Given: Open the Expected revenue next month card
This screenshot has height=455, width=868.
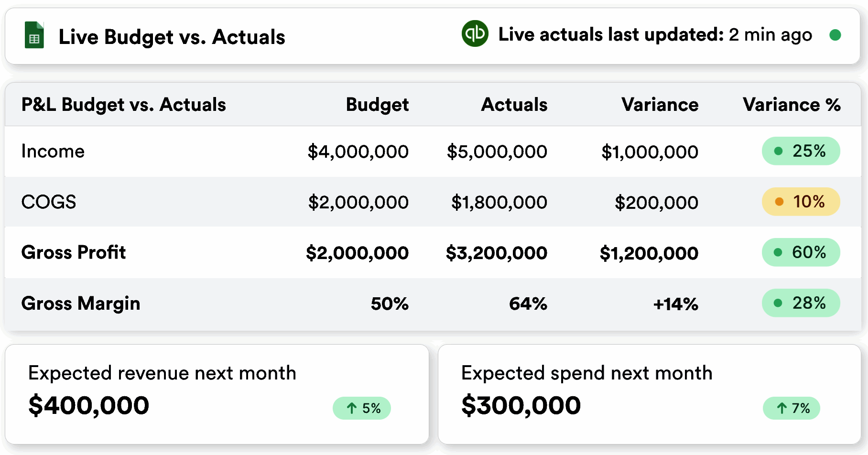Looking at the screenshot, I should (x=217, y=394).
